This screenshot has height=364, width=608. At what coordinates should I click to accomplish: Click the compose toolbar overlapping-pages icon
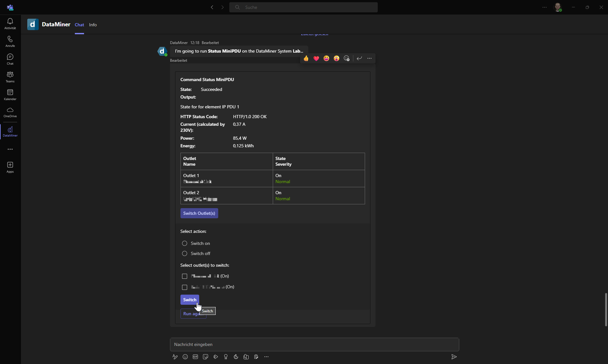click(x=246, y=357)
